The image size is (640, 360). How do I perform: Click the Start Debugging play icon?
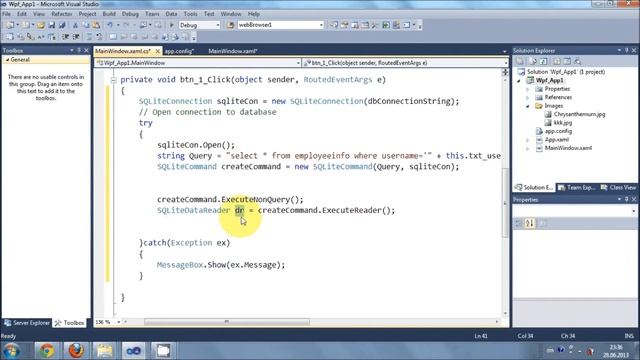coord(171,25)
